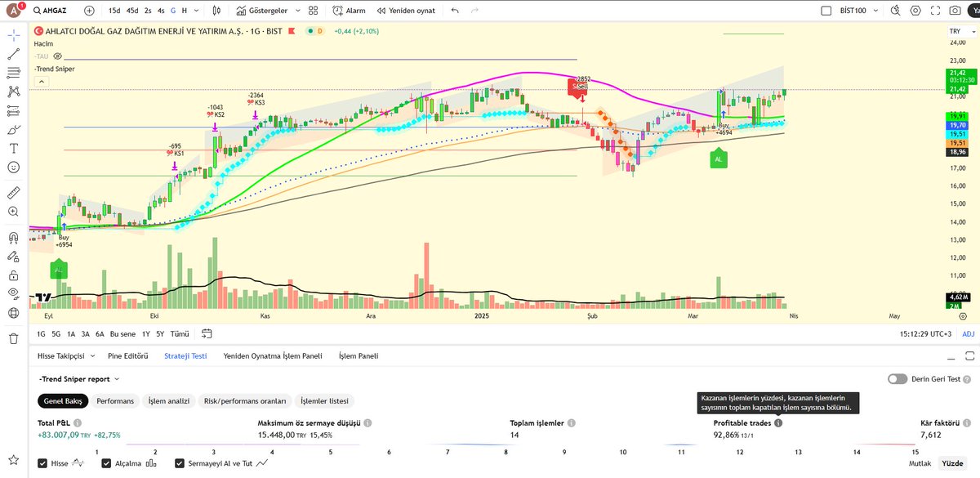Open the candlestick chart type selector
The height and width of the screenshot is (478, 980).
pos(216,11)
